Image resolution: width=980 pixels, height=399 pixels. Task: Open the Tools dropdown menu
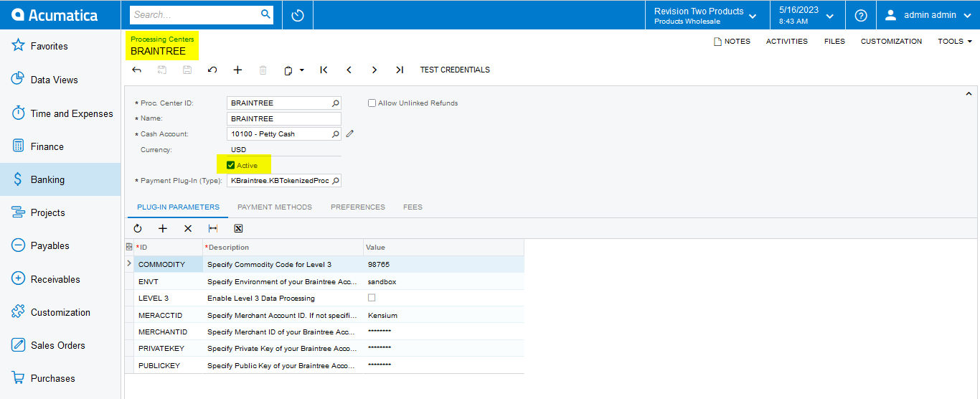(x=955, y=41)
